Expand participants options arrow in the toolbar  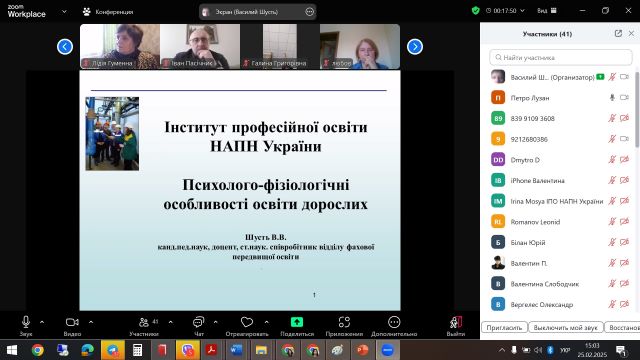[x=171, y=322]
